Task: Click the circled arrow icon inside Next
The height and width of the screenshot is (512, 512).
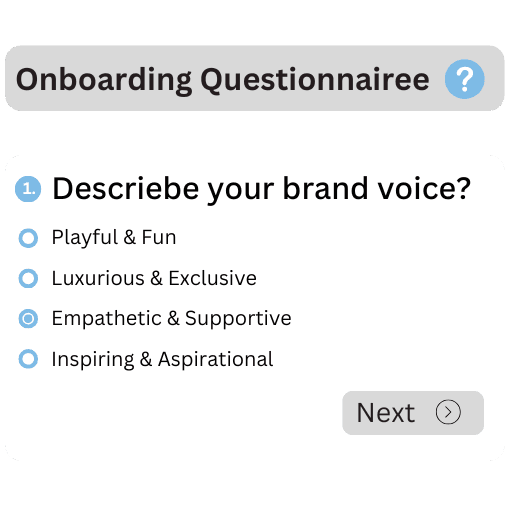Action: pos(448,412)
